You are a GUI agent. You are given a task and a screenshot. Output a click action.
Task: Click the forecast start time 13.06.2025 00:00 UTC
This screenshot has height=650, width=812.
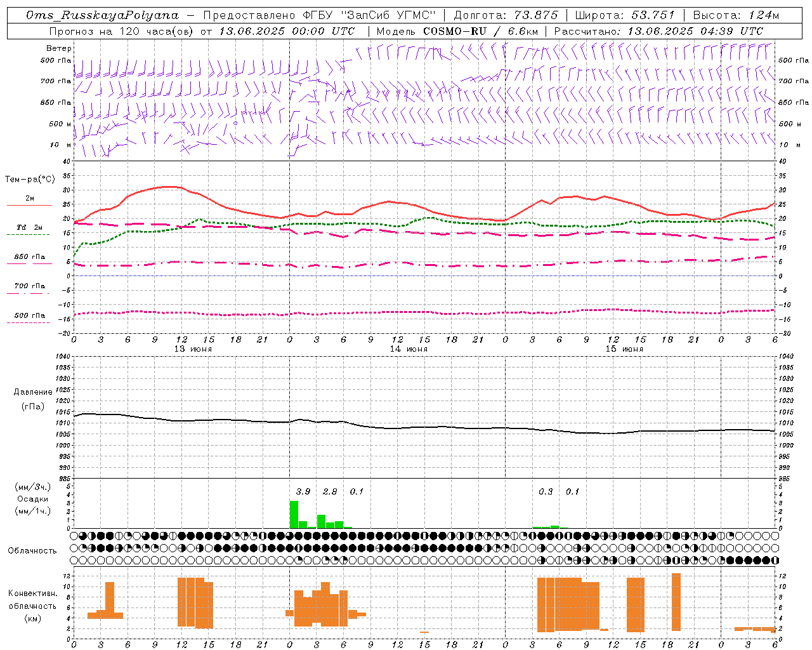click(x=287, y=31)
